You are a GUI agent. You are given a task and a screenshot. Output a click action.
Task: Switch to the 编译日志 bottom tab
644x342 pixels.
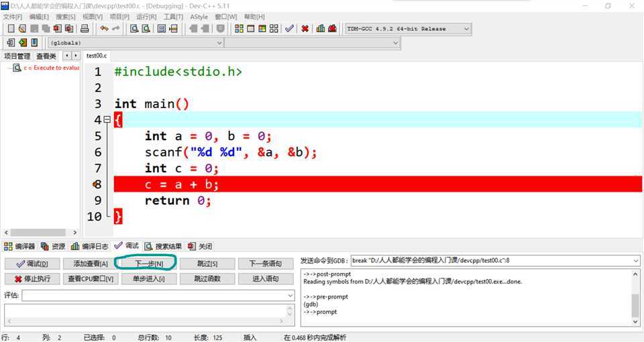[x=89, y=246]
